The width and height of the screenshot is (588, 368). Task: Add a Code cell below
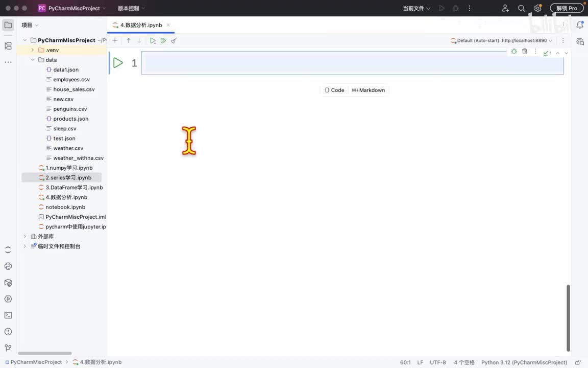(x=334, y=90)
